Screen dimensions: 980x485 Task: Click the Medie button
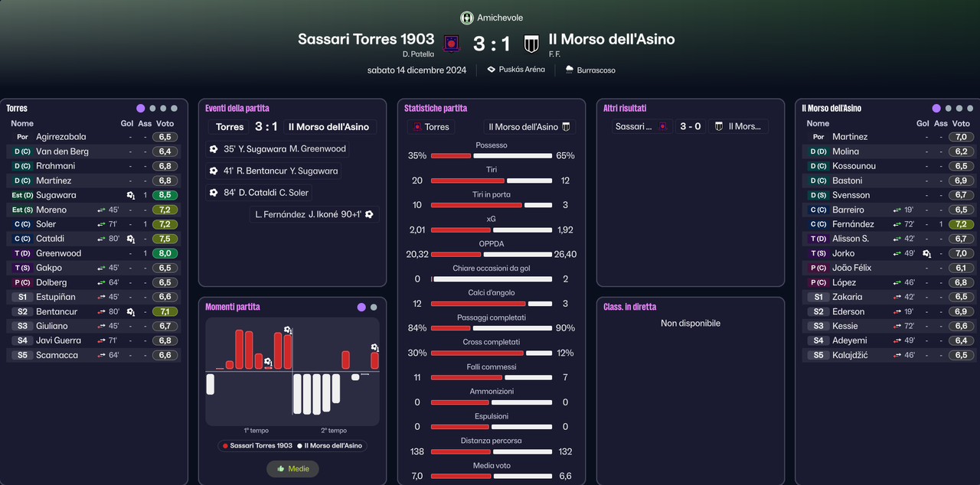(x=292, y=468)
